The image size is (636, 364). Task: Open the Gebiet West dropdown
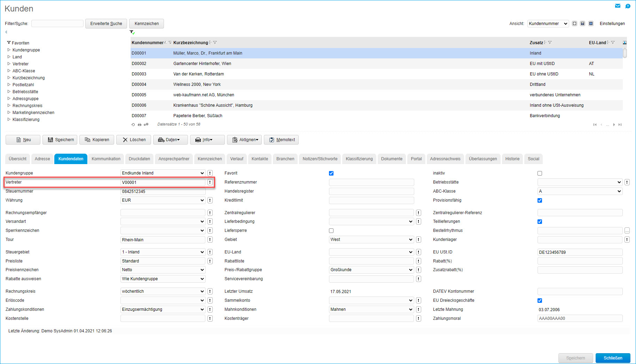(x=371, y=240)
